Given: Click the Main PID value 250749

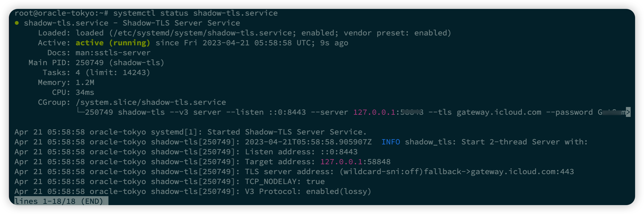Looking at the screenshot, I should (x=90, y=63).
